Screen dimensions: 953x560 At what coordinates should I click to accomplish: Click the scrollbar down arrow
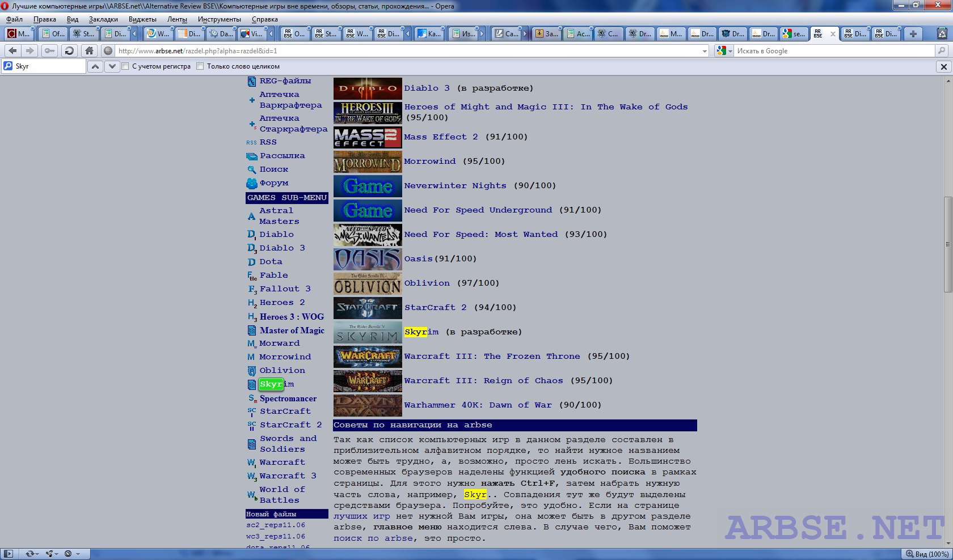coord(947,543)
